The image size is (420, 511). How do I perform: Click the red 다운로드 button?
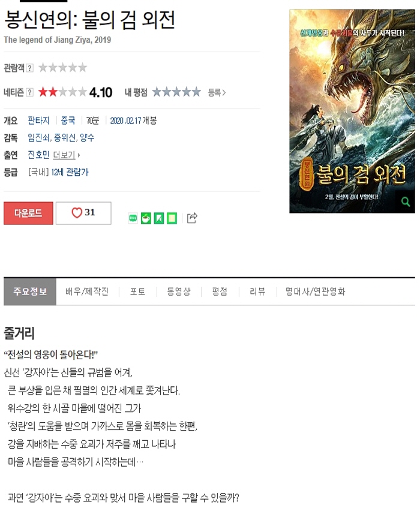pos(28,213)
